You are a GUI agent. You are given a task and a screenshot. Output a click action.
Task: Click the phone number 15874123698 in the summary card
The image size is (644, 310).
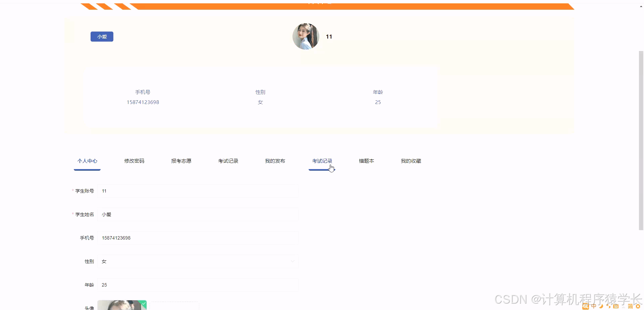tap(143, 102)
